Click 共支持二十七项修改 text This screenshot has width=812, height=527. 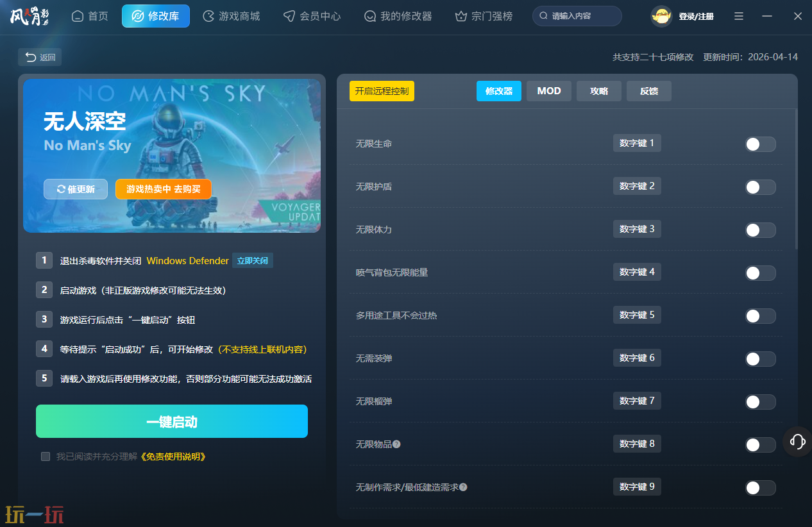point(653,57)
